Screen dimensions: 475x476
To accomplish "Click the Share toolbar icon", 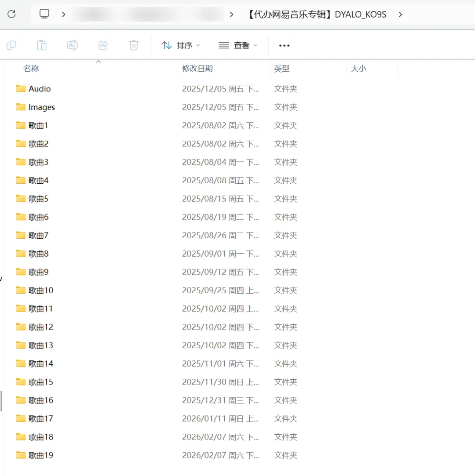I will (x=103, y=45).
